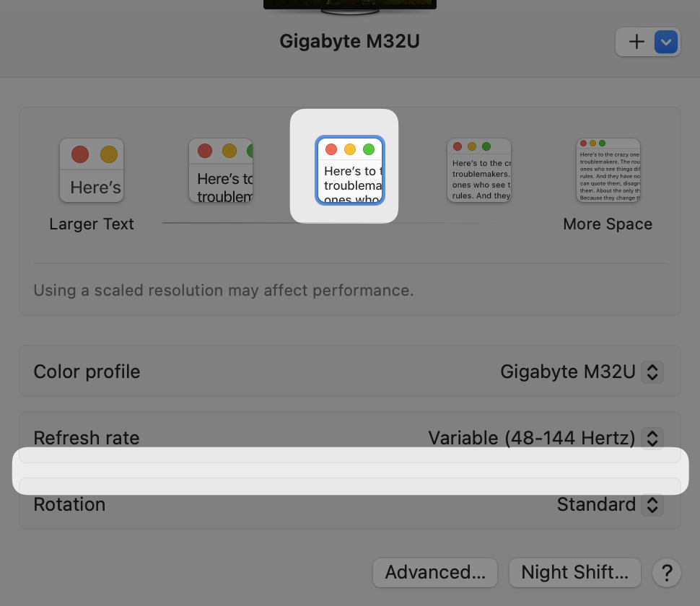This screenshot has height=606, width=700.
Task: Select the highlighted default resolution thumbnail
Action: (350, 170)
